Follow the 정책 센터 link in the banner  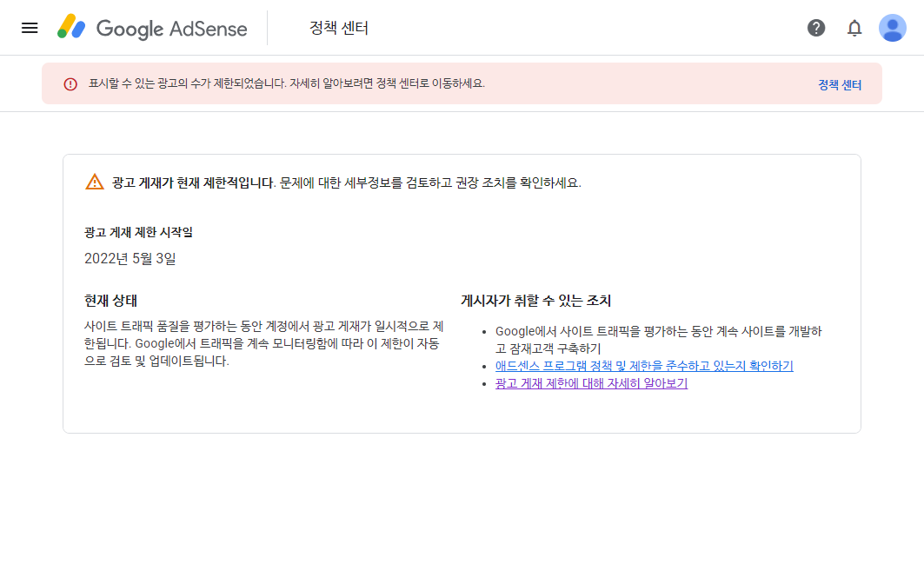click(x=840, y=85)
